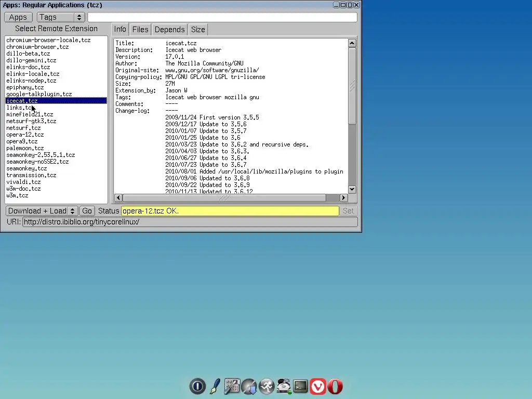
Task: Open the Mount Tool disk icon
Action: coord(284,387)
